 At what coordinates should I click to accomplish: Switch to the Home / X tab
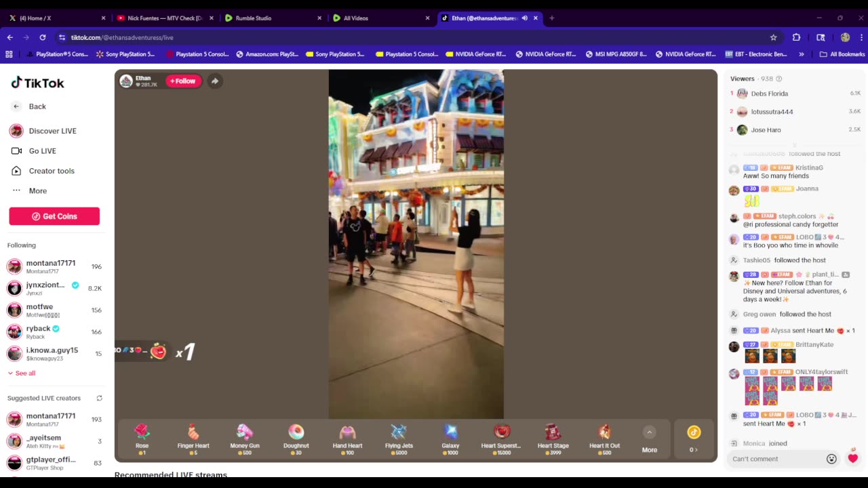coord(56,18)
